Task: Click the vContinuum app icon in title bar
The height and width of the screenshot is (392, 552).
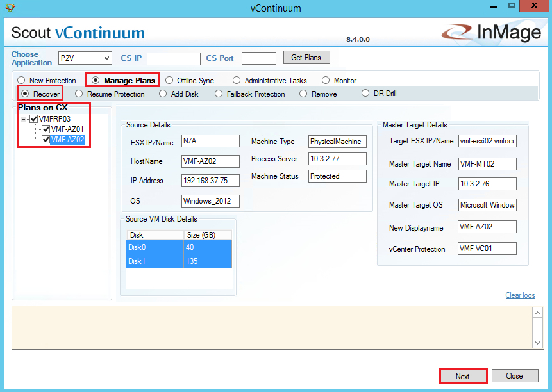Action: 9,8
